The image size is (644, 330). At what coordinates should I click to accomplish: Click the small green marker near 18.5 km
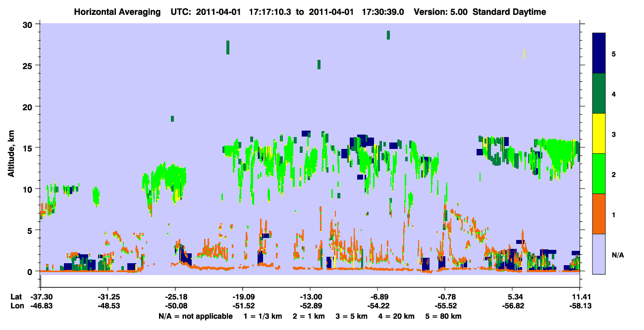coord(172,118)
